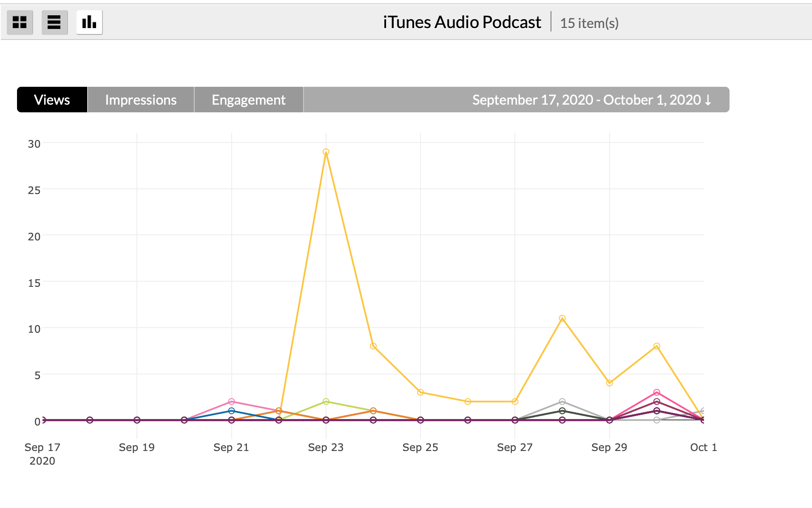Click the yellow data point on Sep 29
Image resolution: width=812 pixels, height=508 pixels.
610,383
